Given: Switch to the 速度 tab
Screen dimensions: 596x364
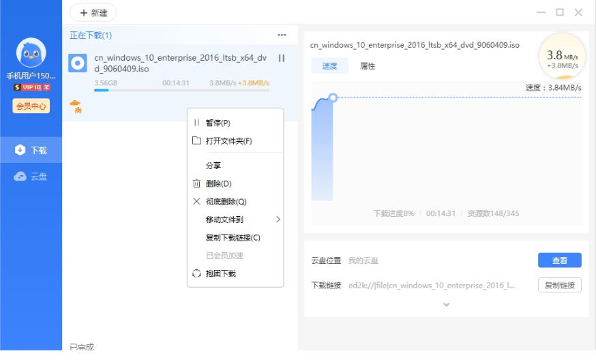Looking at the screenshot, I should (329, 65).
